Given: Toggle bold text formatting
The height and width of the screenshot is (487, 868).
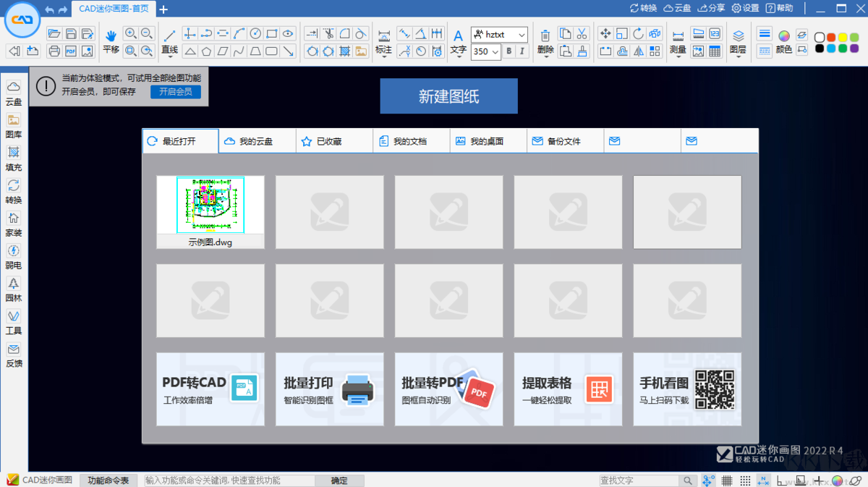Looking at the screenshot, I should (x=511, y=51).
